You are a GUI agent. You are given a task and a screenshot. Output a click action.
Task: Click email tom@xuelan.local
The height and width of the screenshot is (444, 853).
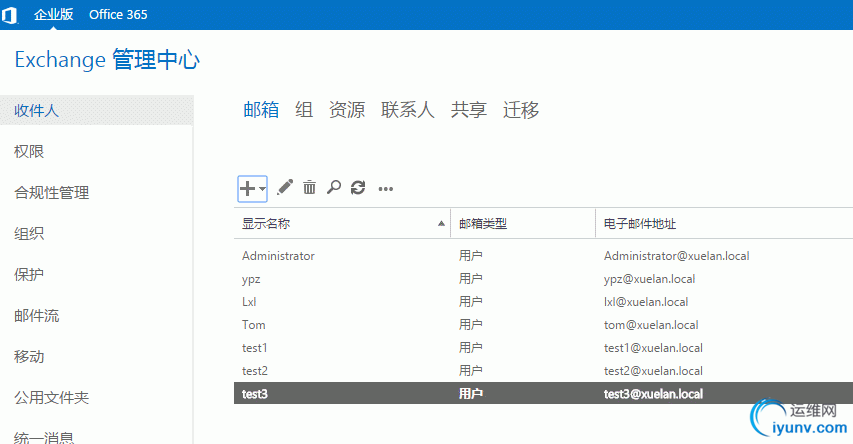(651, 325)
